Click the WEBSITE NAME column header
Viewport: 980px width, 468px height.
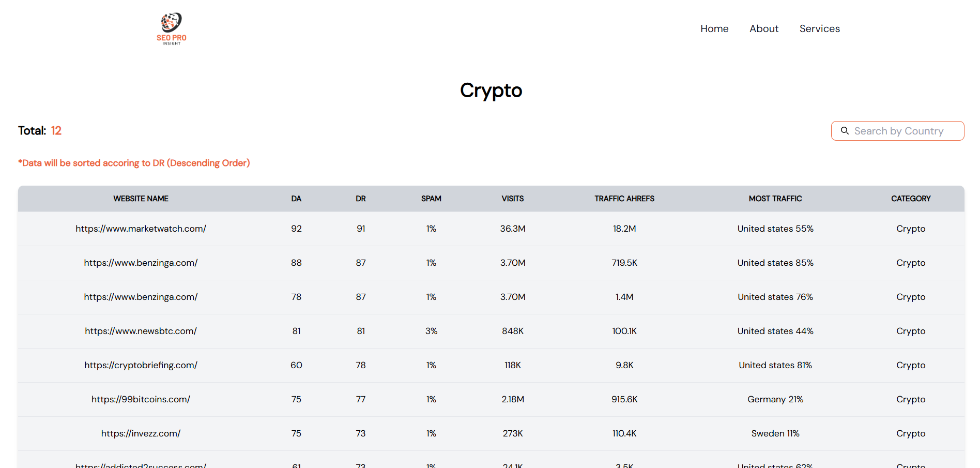coord(141,199)
